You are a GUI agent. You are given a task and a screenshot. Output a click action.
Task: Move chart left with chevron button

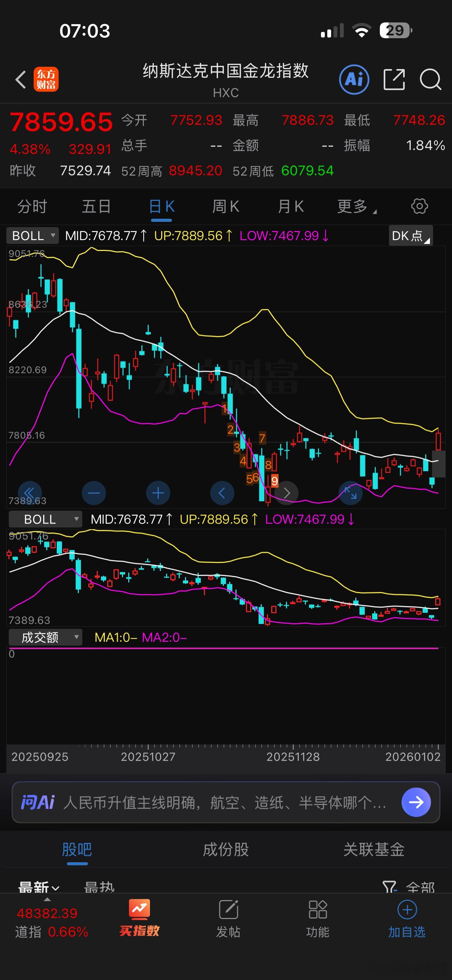point(222,493)
